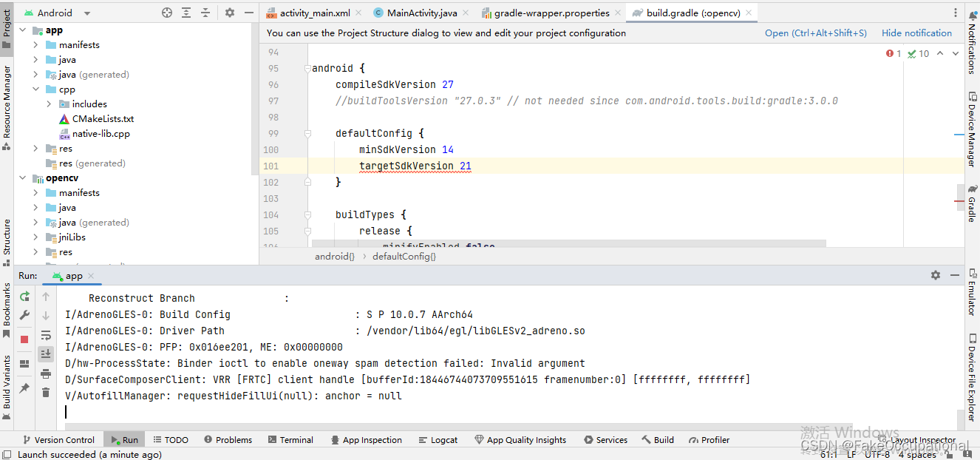The image size is (980, 460).
Task: Expand the includes folder
Action: [x=49, y=104]
